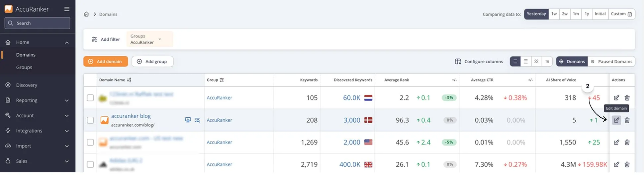
Task: Open the monitor icon on accuranker blog row
Action: [188, 120]
